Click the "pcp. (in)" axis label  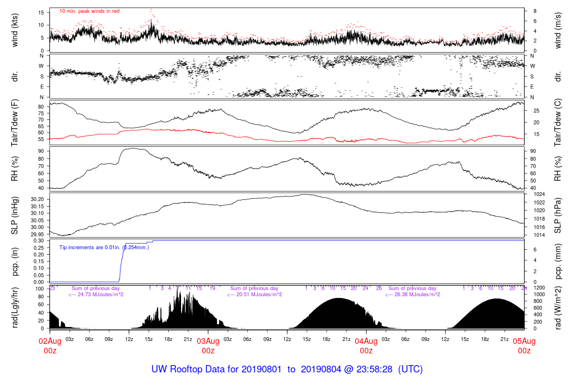tap(15, 261)
